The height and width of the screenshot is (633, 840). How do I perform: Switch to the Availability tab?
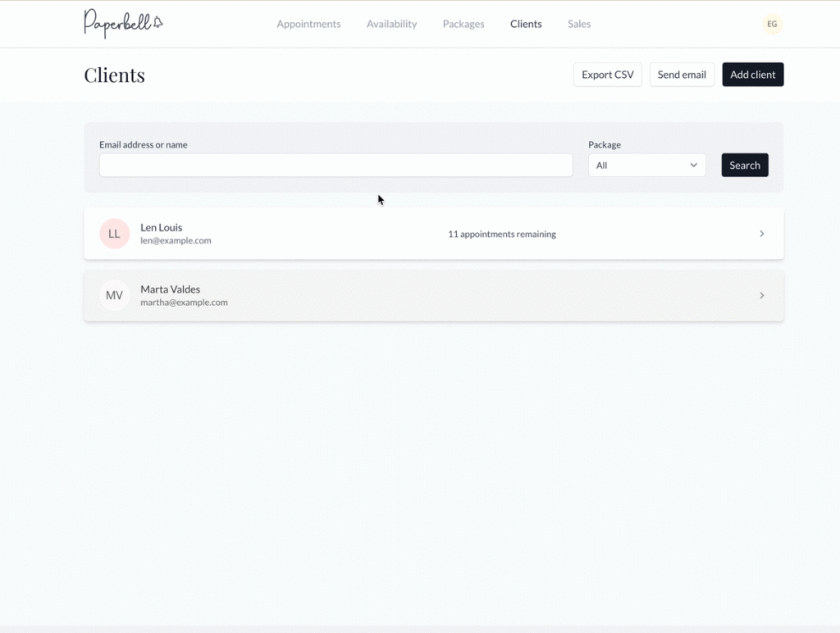click(391, 24)
